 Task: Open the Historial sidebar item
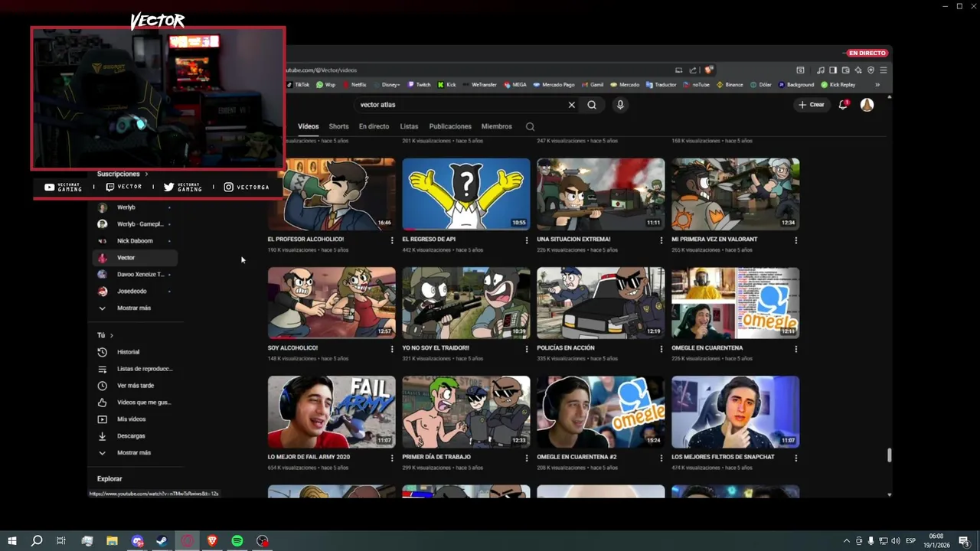[x=135, y=352]
